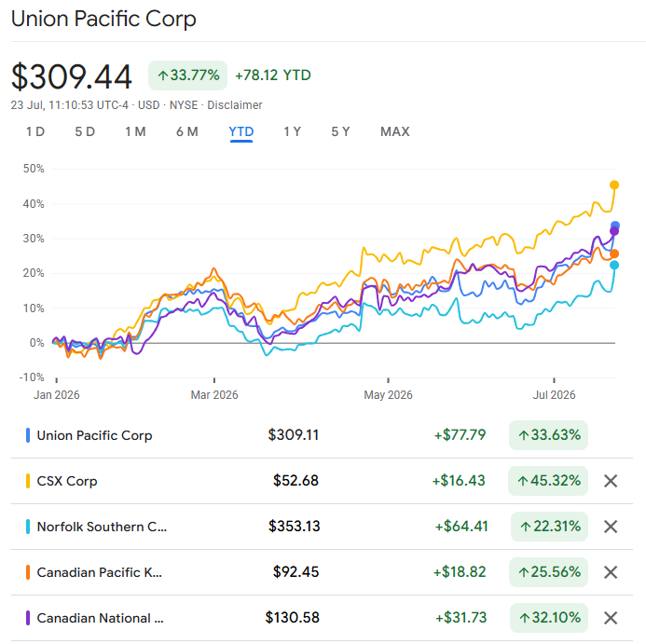Open the Canadian National stock row

(322, 618)
